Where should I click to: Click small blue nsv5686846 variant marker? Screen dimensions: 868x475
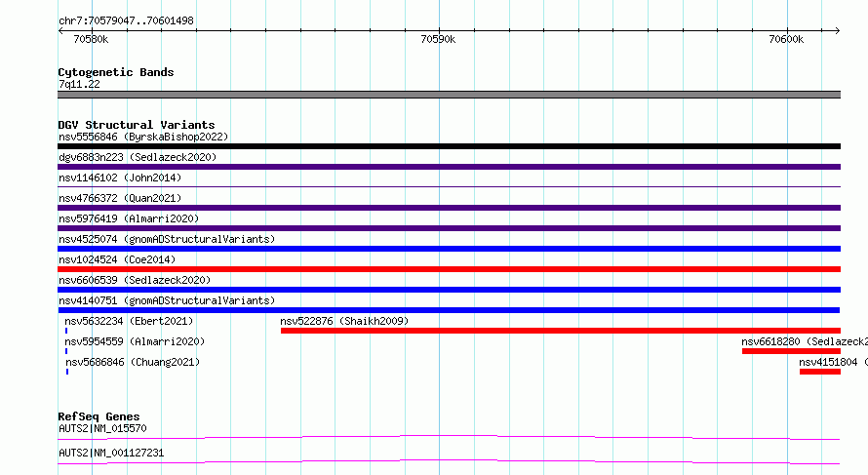67,372
